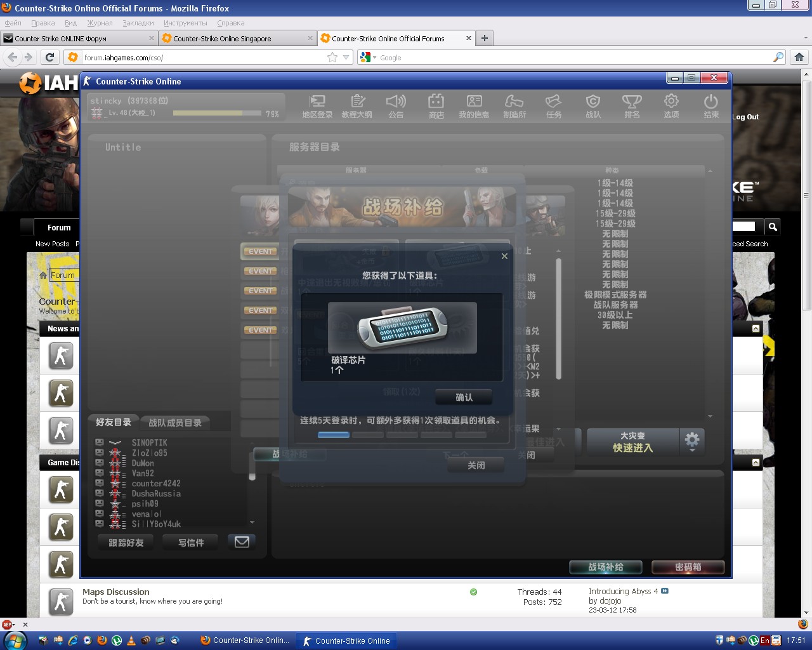This screenshot has width=812, height=650.
Task: Click the 跟踪好友 follow friend button
Action: (x=126, y=543)
